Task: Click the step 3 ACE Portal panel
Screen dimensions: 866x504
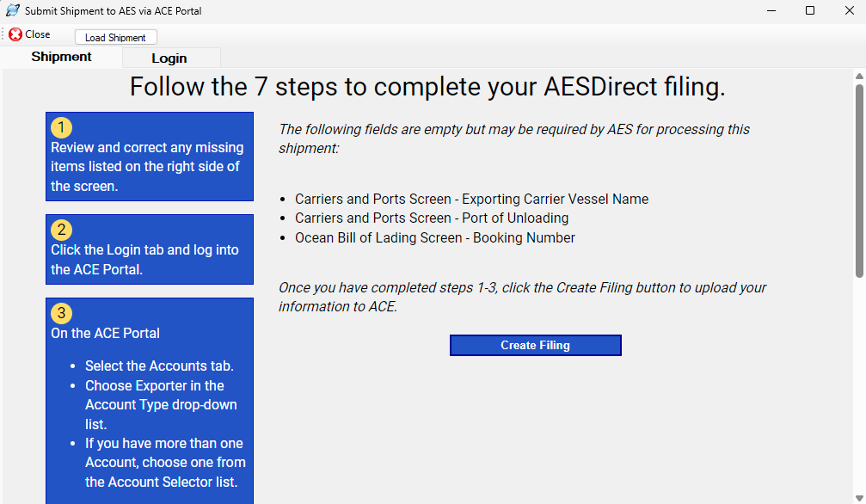Action: pos(149,400)
